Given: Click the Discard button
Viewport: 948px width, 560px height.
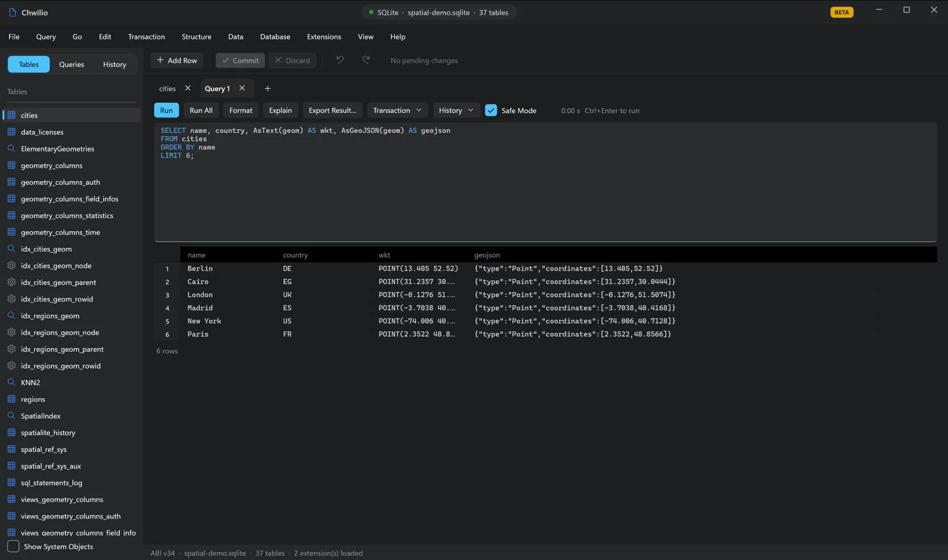Looking at the screenshot, I should point(293,60).
